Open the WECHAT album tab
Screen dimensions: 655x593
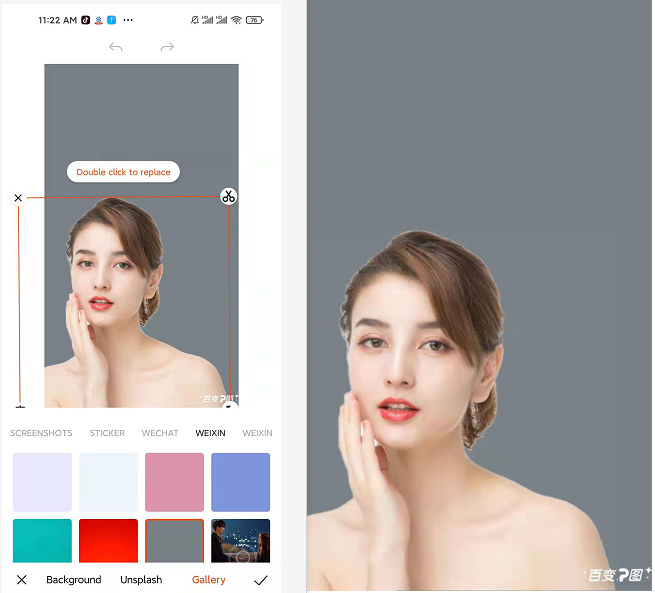pos(160,433)
